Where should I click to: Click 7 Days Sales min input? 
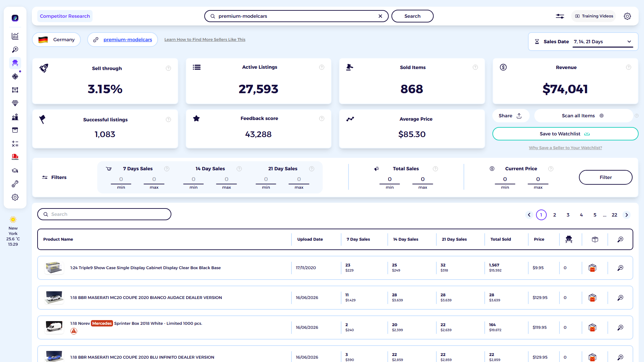pyautogui.click(x=121, y=179)
